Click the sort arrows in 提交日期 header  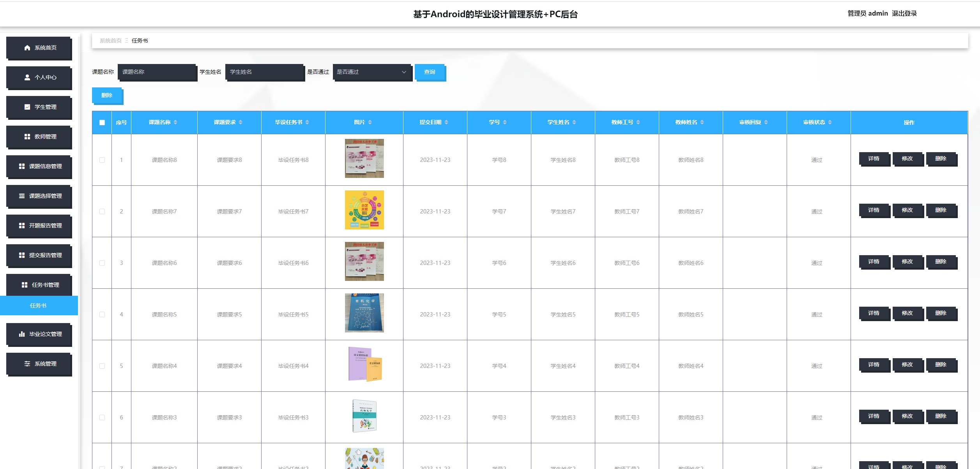[446, 123]
